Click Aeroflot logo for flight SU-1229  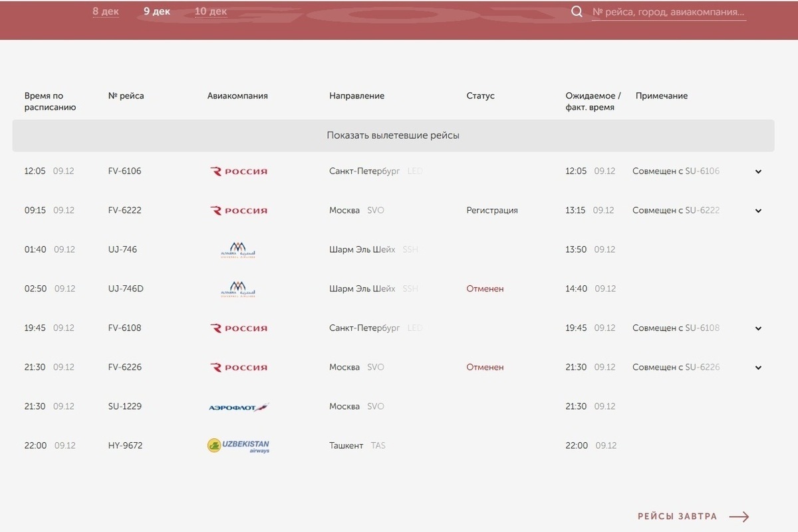point(239,407)
